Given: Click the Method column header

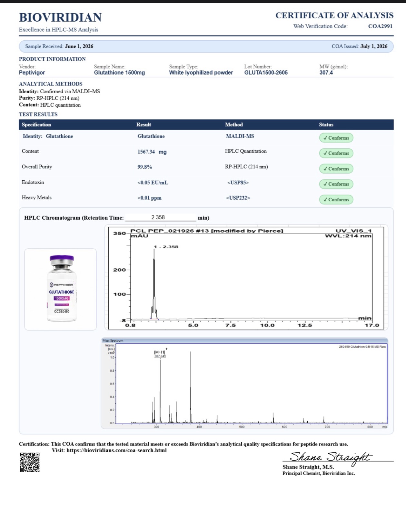Looking at the screenshot, I should click(234, 125).
